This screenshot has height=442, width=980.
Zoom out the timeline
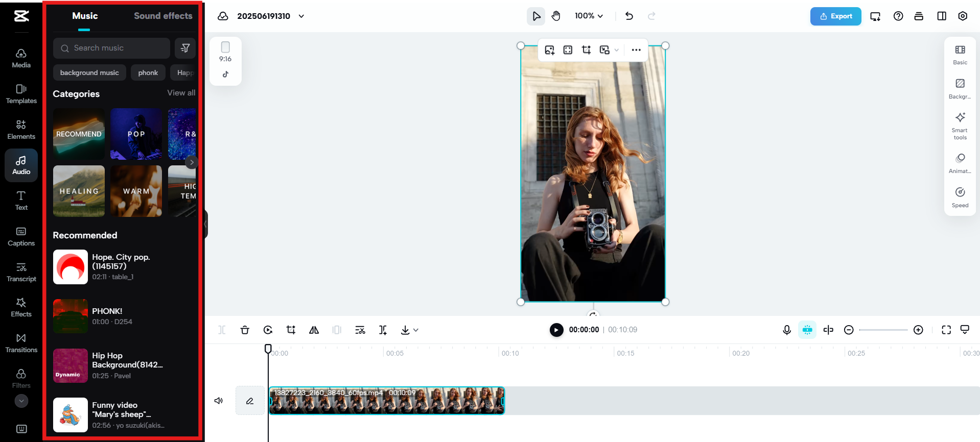click(849, 330)
